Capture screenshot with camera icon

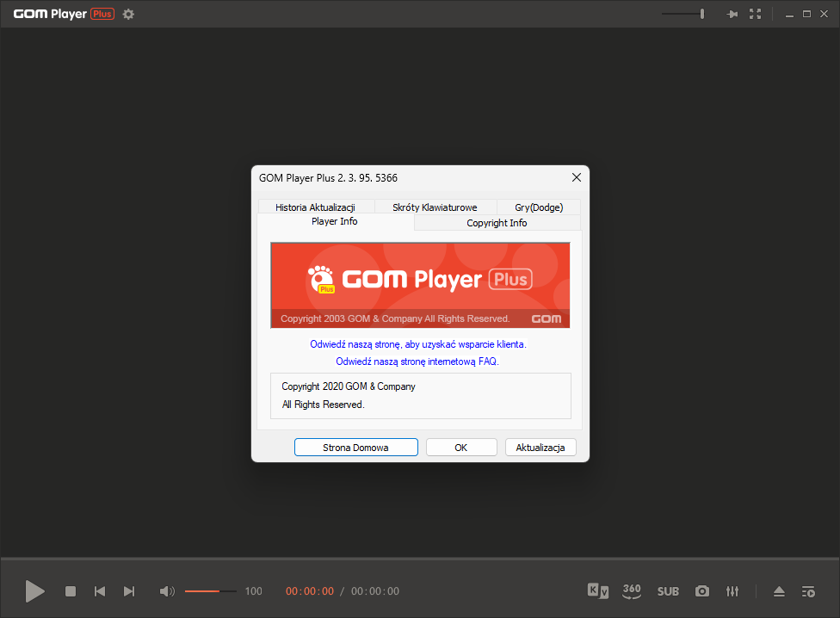tap(701, 591)
